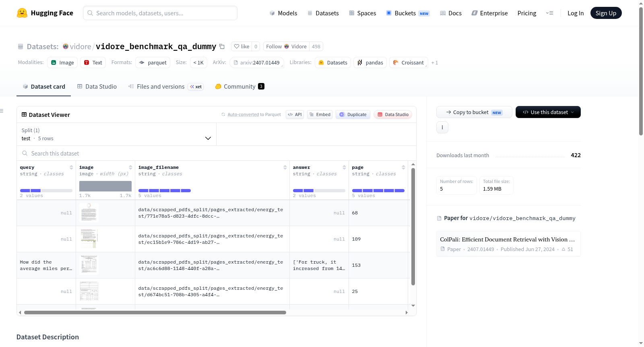Click the like heart button

[242, 46]
